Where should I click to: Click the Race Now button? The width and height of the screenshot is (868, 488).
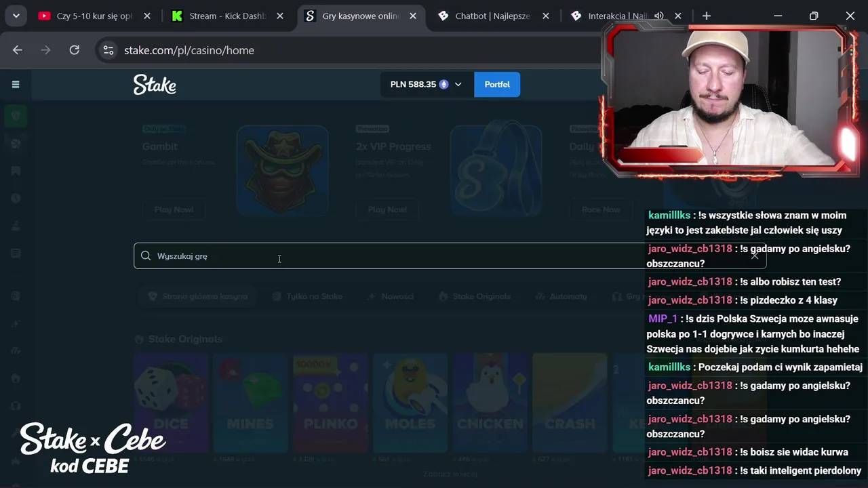point(601,209)
